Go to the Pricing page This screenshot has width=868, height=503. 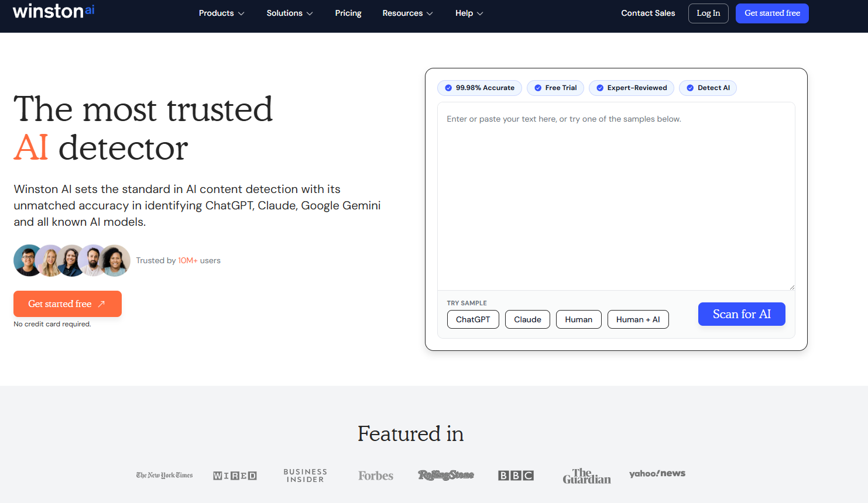coord(348,13)
